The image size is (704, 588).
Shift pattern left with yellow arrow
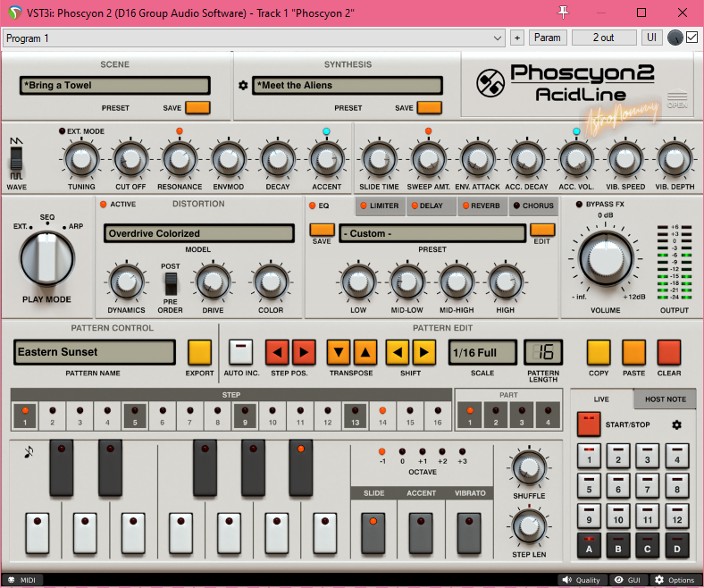coord(398,352)
